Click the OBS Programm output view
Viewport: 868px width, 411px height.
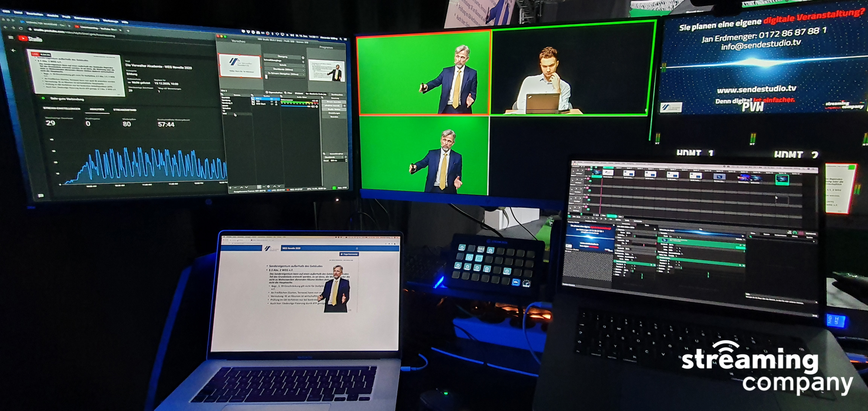(326, 70)
